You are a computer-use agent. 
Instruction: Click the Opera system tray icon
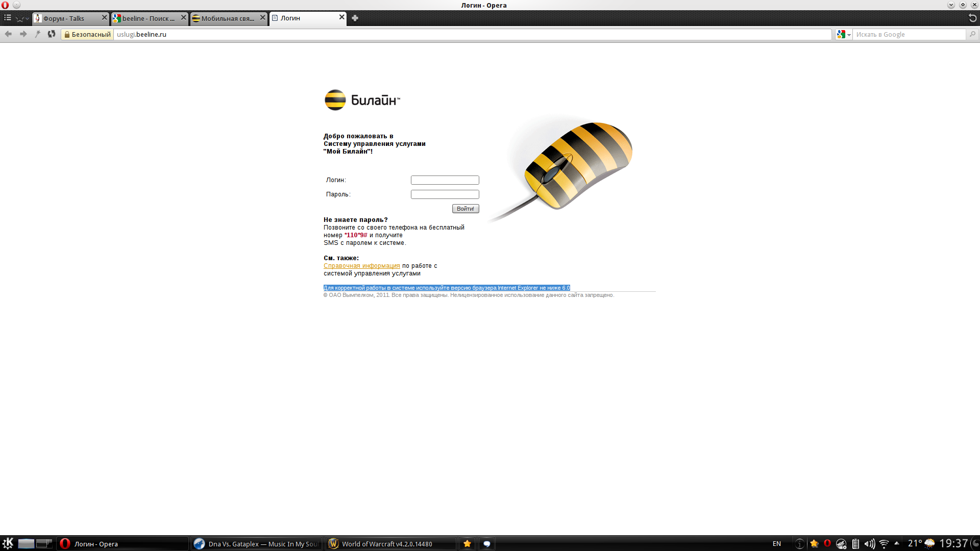(827, 543)
